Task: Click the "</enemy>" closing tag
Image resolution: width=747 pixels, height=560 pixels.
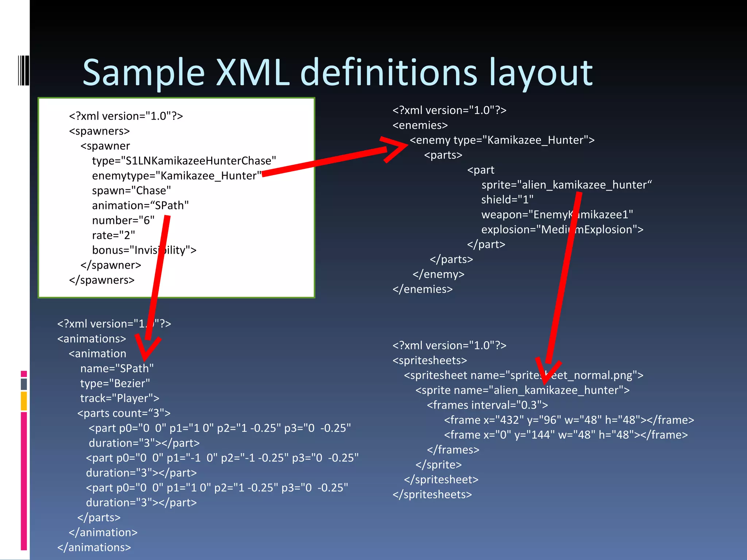Action: pyautogui.click(x=438, y=274)
